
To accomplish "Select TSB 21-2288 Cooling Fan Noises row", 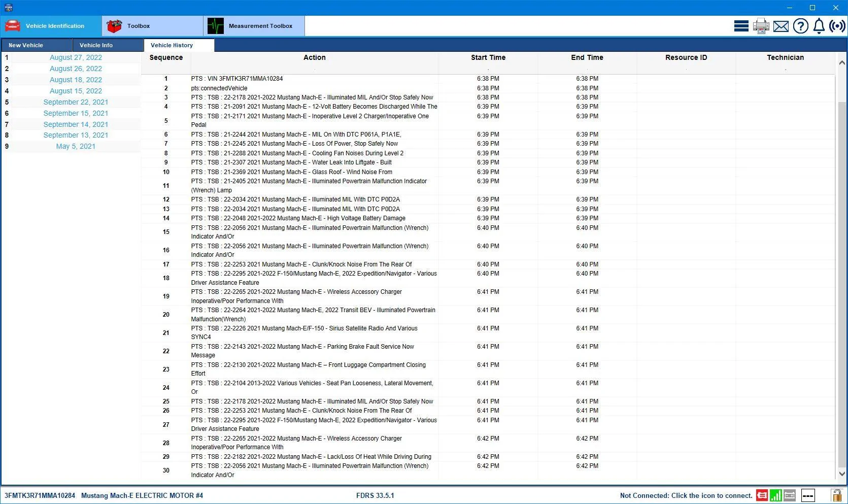I will coord(487,153).
